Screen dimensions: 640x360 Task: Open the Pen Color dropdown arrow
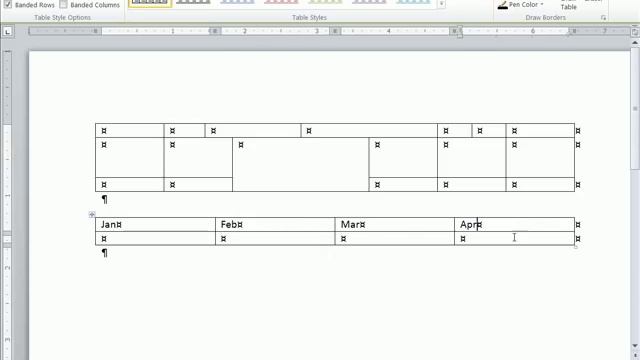(x=542, y=4)
